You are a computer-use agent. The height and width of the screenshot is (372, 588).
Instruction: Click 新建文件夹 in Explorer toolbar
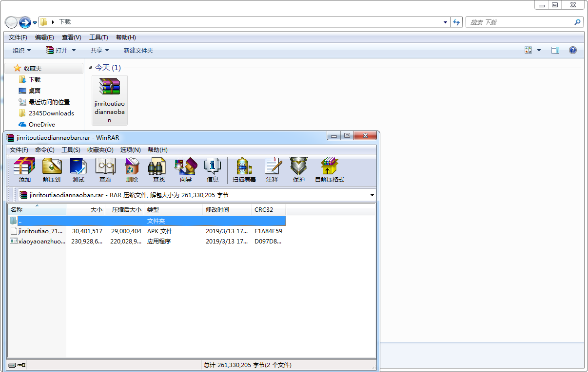point(138,50)
